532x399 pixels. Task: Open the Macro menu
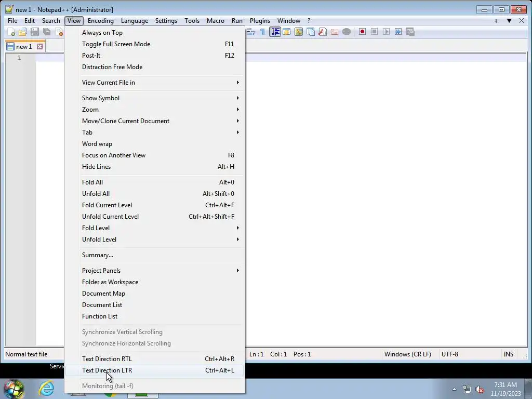(x=216, y=21)
